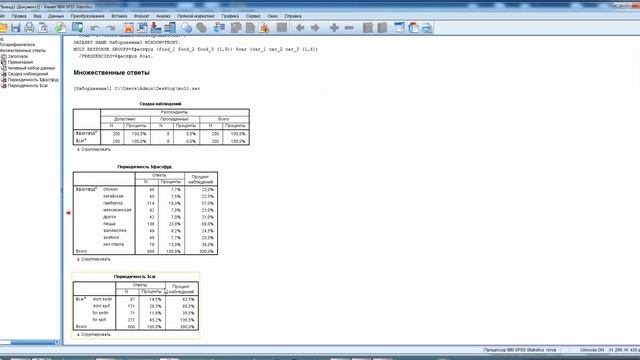
Task: Open the Вид menu
Action: tap(38, 16)
